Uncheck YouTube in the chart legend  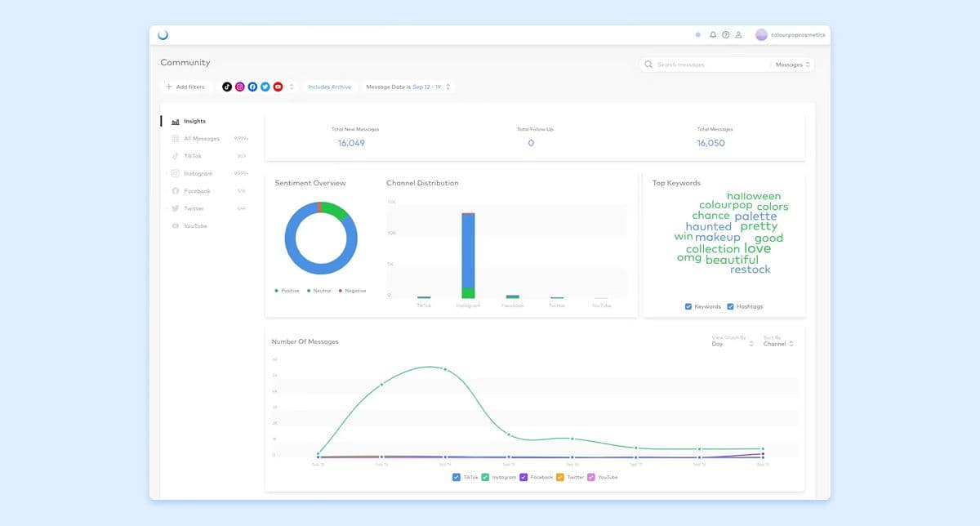[x=592, y=477]
